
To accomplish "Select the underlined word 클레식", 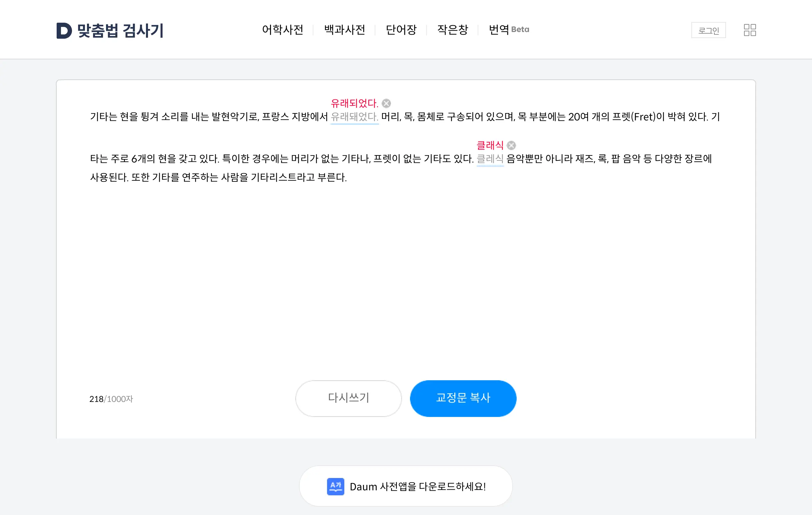I will click(x=490, y=159).
